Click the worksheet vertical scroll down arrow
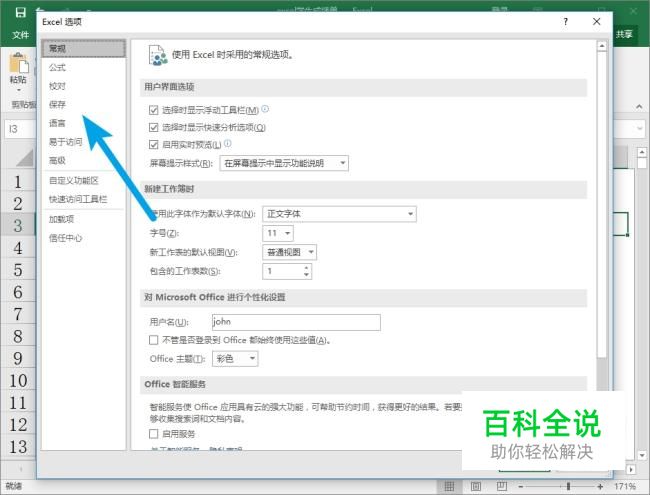650x495 pixels. pos(642,456)
